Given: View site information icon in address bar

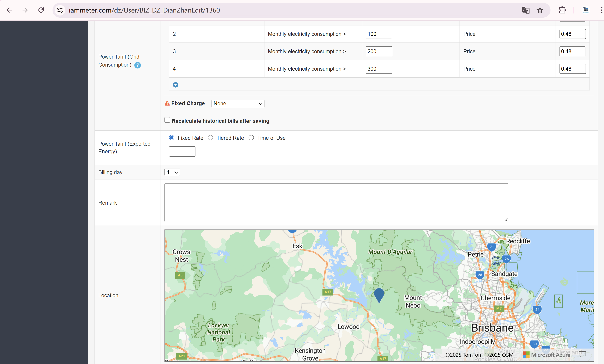Looking at the screenshot, I should (60, 10).
